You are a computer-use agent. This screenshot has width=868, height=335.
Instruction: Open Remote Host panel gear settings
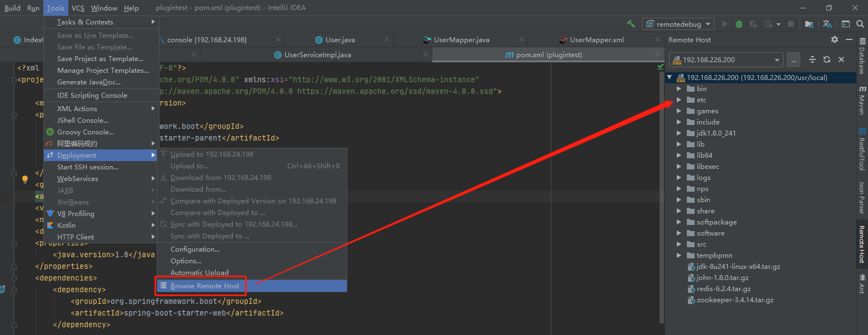834,39
